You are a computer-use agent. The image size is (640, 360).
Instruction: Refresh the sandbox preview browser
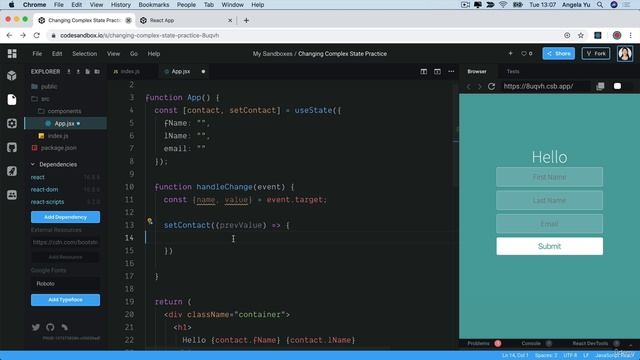[491, 86]
